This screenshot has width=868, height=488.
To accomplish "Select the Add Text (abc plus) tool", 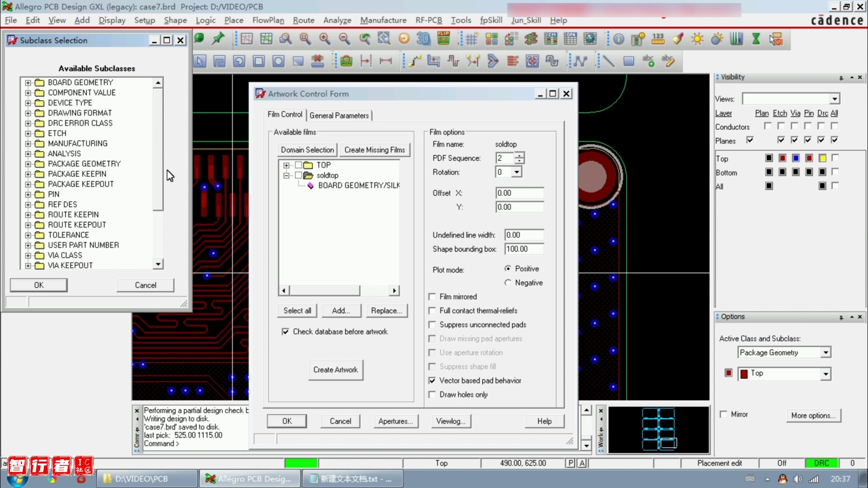I will [x=648, y=61].
